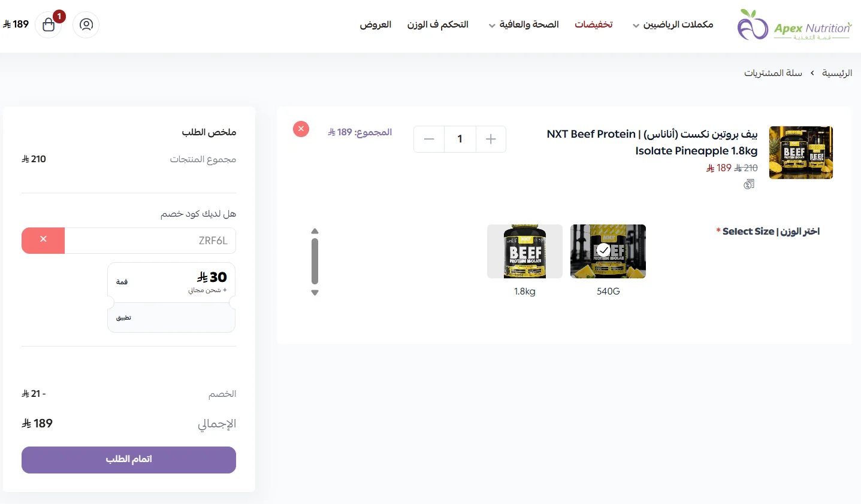
Task: Move size options down with the down arrow
Action: (315, 293)
